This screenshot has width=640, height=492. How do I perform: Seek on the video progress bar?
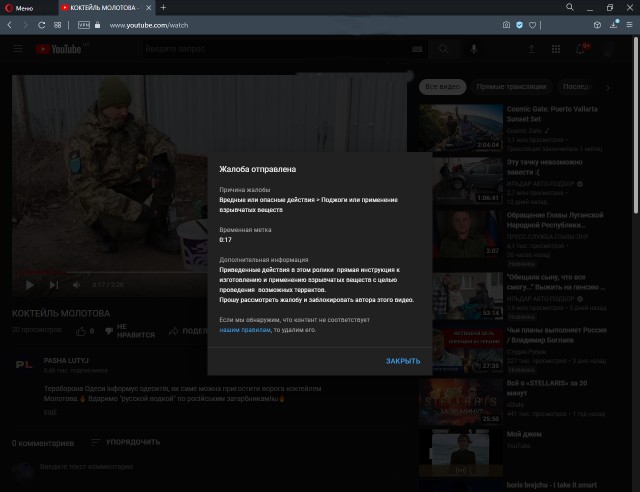tap(109, 272)
